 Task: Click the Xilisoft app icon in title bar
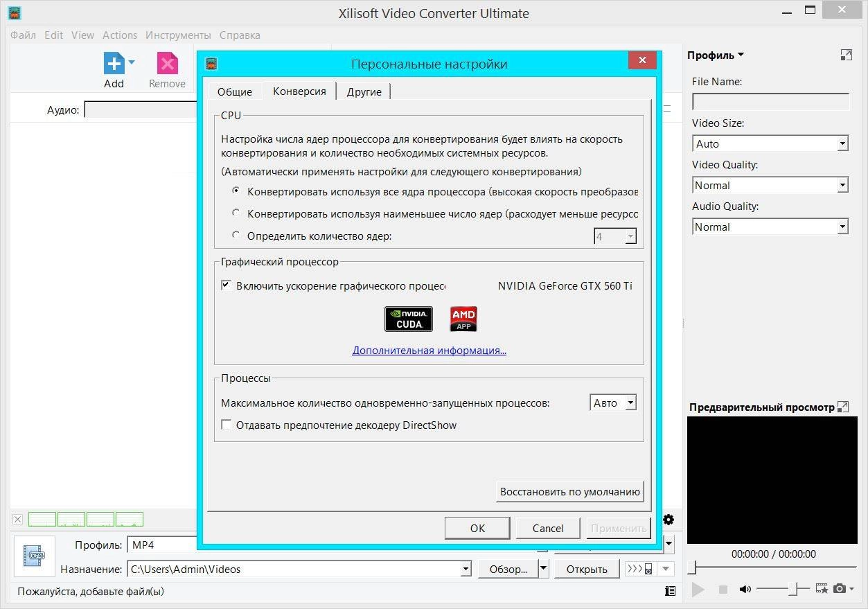tap(13, 12)
